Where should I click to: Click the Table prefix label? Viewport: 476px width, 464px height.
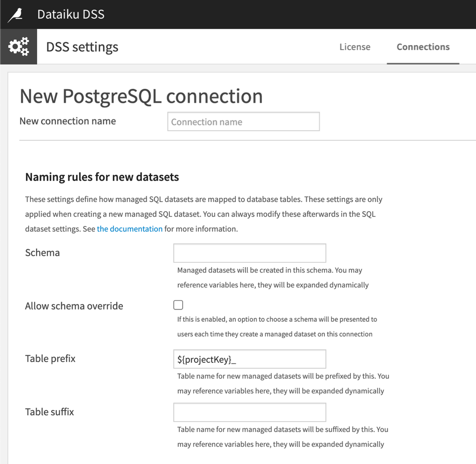[x=50, y=359]
